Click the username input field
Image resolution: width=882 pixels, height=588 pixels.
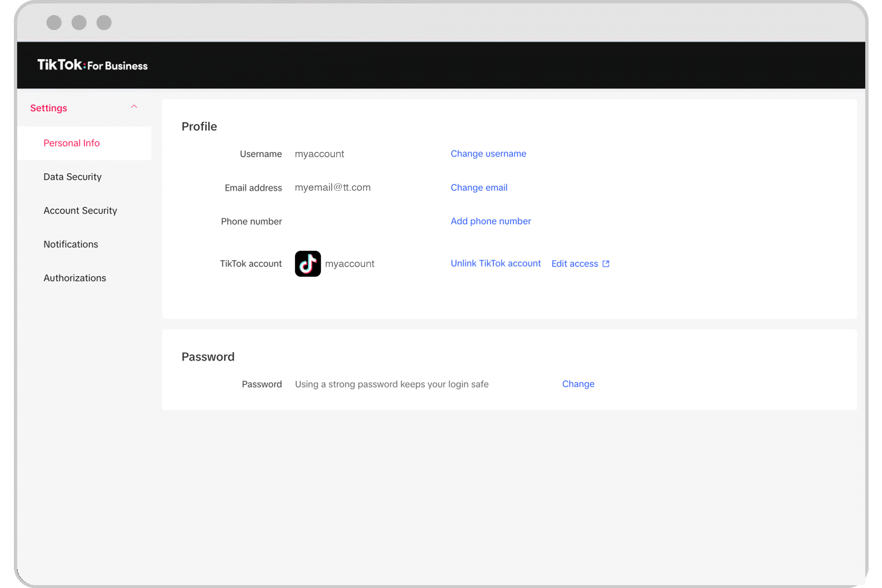point(320,154)
